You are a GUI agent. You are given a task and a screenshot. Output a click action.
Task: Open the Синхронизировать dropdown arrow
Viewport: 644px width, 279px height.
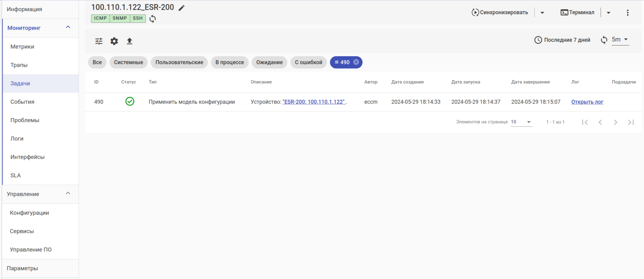[x=542, y=13]
